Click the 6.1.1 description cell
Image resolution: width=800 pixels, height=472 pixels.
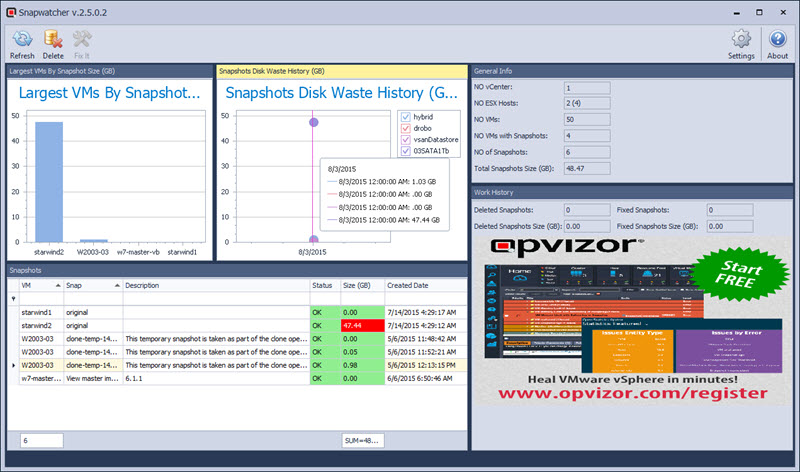[216, 379]
